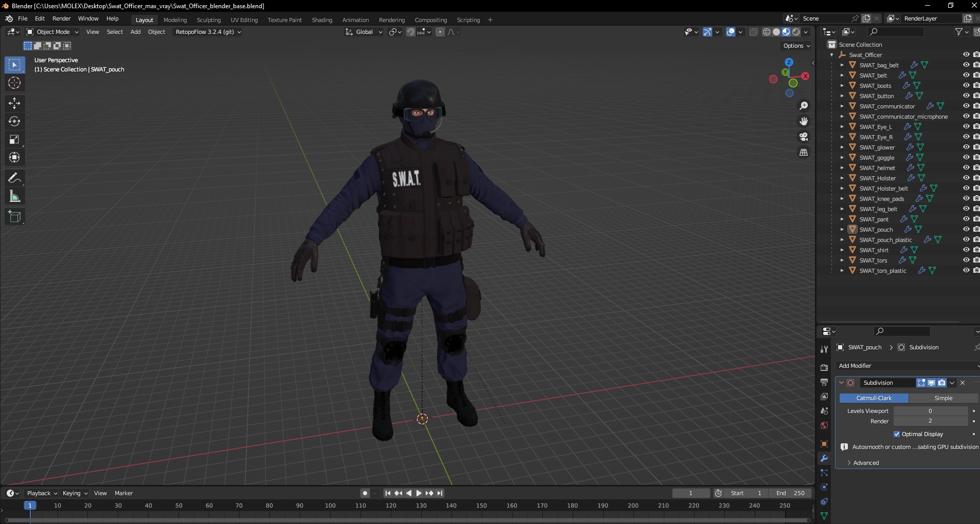Open the World properties tab
Image resolution: width=980 pixels, height=524 pixels.
pyautogui.click(x=824, y=425)
